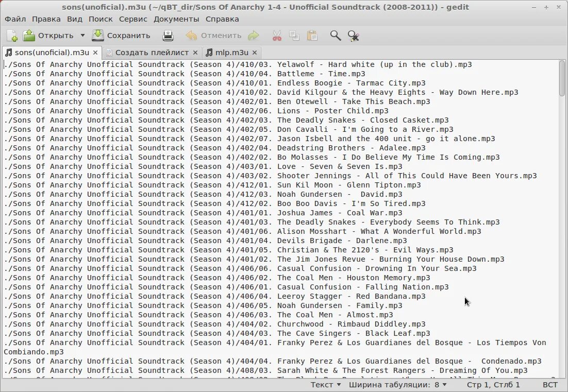568x392 pixels.
Task: Open the Ширина табуляции dropdown
Action: coord(398,384)
